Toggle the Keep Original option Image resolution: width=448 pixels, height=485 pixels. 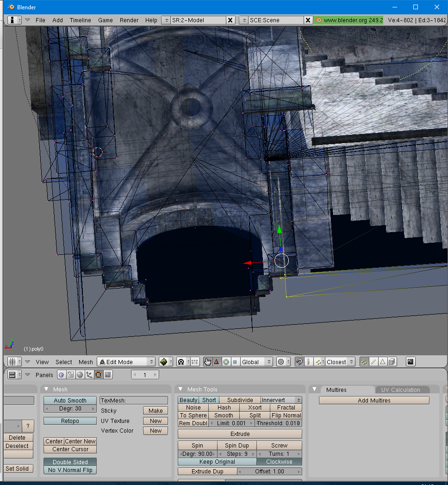217,462
